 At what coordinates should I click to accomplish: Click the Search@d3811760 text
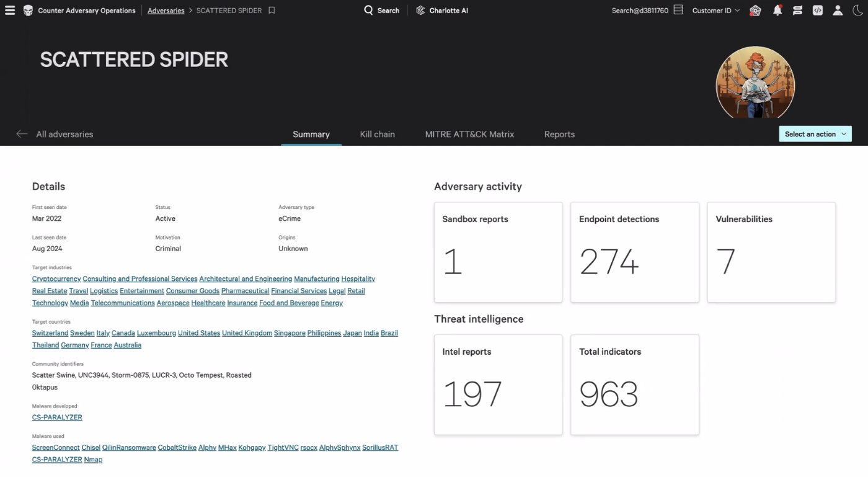(x=640, y=11)
